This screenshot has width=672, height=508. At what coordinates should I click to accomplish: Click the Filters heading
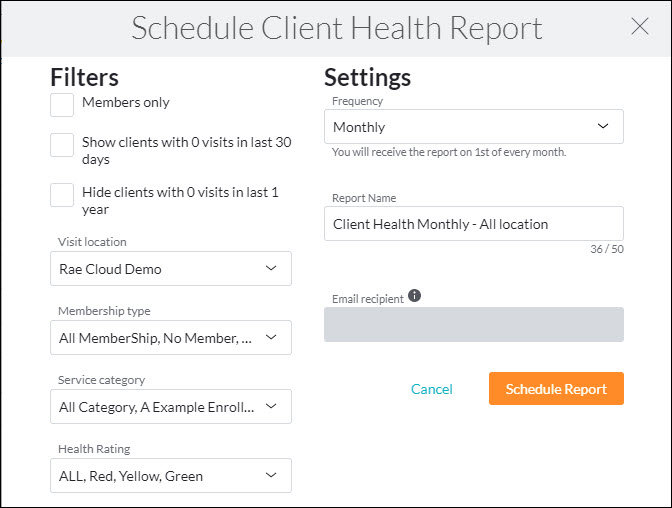[84, 77]
